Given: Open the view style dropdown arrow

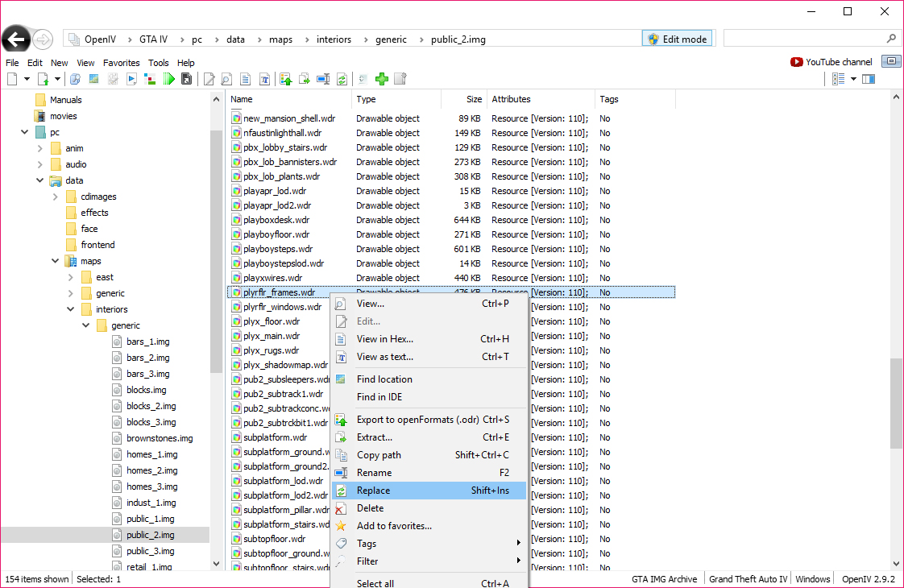Looking at the screenshot, I should (854, 79).
